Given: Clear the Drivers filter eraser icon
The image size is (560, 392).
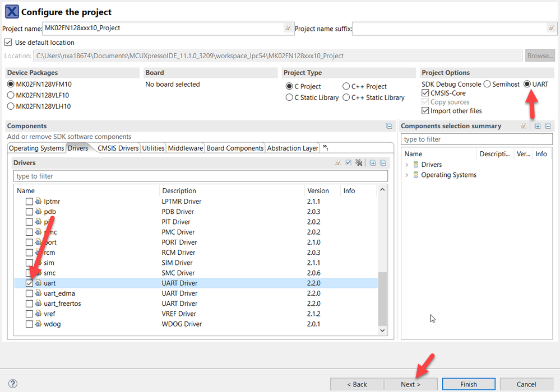Looking at the screenshot, I should coord(338,162).
